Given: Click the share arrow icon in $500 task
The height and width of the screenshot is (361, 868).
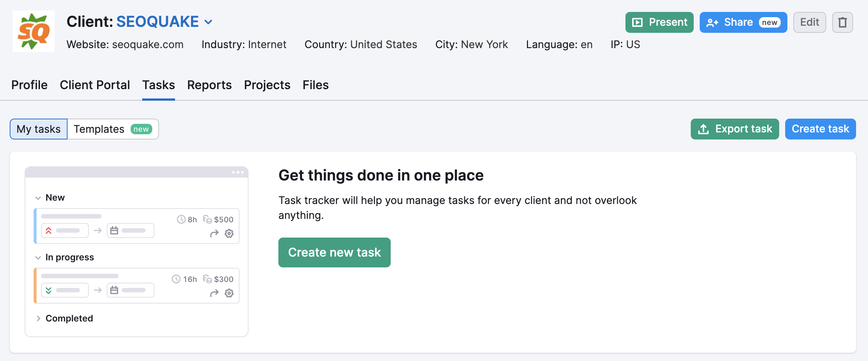Looking at the screenshot, I should (214, 233).
